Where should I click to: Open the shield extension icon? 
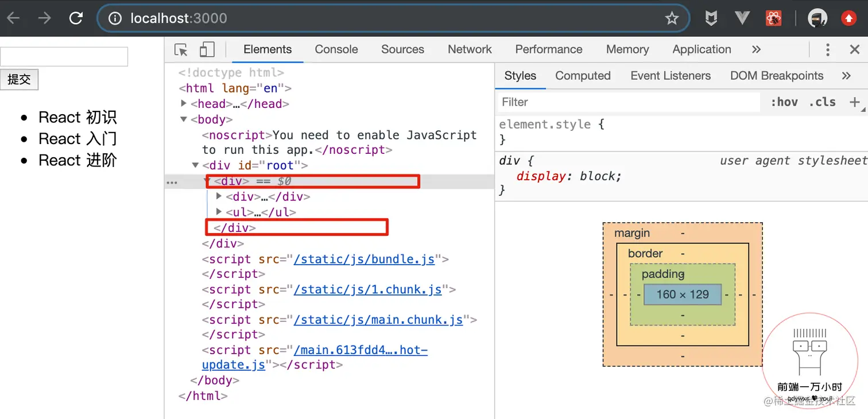(x=711, y=18)
